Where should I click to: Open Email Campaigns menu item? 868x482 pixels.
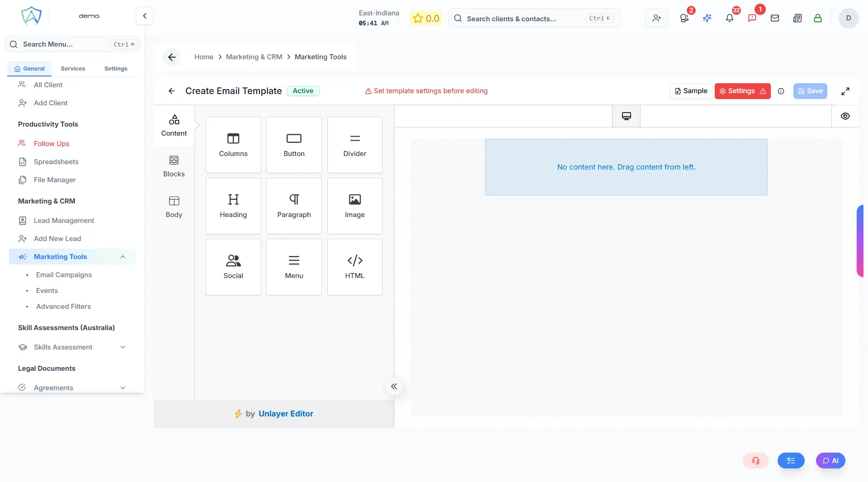point(64,275)
